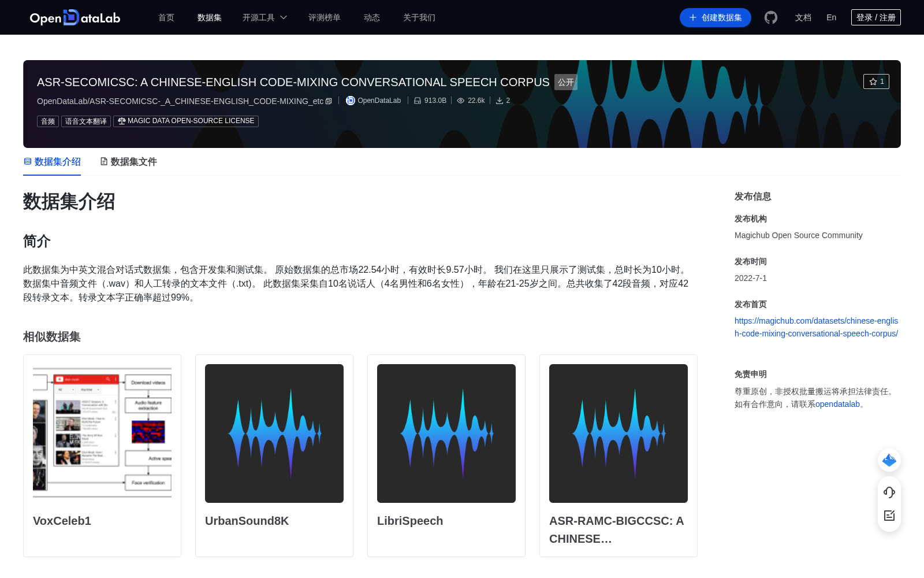Click the 913.0B size value
The image size is (924, 578).
pos(435,101)
